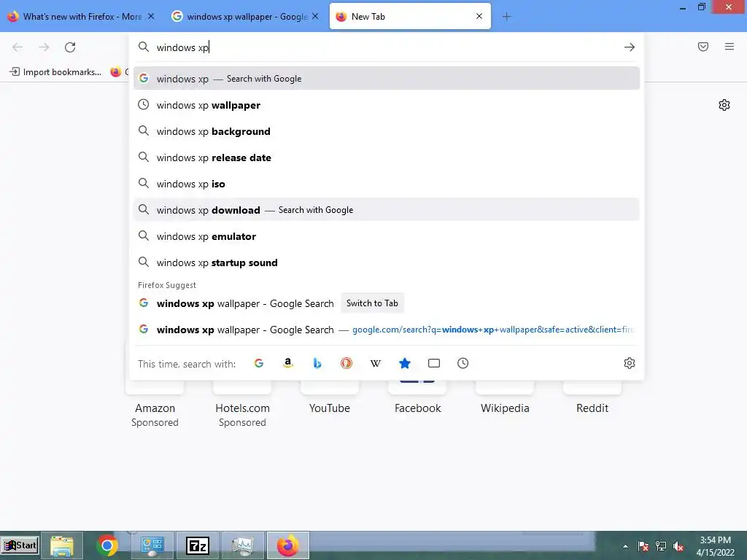This screenshot has height=560, width=747.
Task: Close the What's new with Firefox tab
Action: [151, 16]
